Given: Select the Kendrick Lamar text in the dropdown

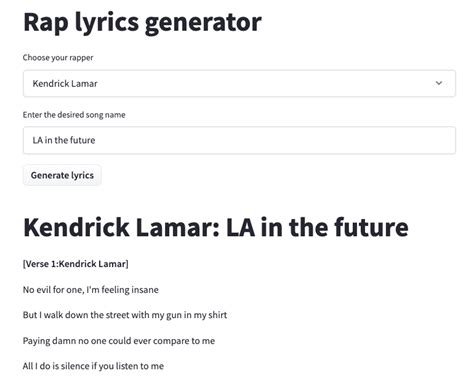Looking at the screenshot, I should (x=65, y=83).
